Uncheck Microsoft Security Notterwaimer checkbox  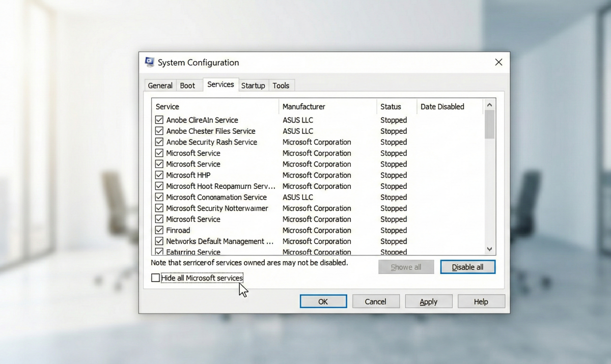tap(159, 208)
